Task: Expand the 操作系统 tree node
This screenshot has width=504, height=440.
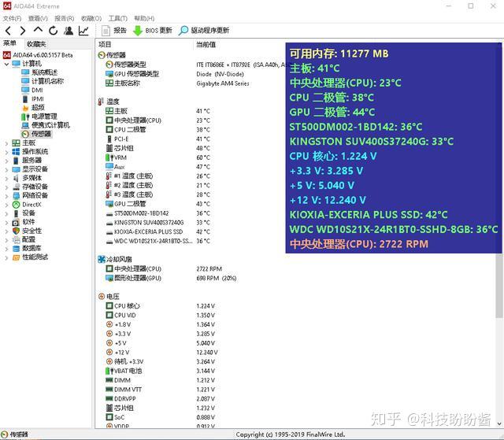Action: 6,152
